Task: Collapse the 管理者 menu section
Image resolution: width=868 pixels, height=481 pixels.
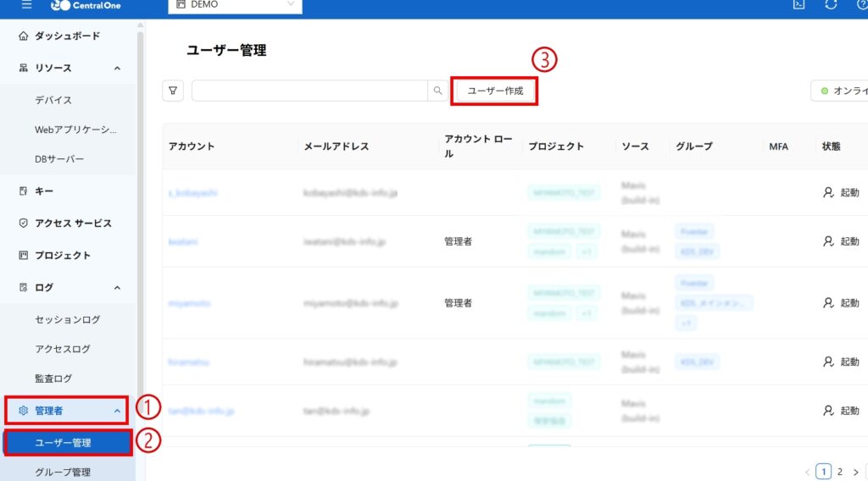Action: point(117,411)
